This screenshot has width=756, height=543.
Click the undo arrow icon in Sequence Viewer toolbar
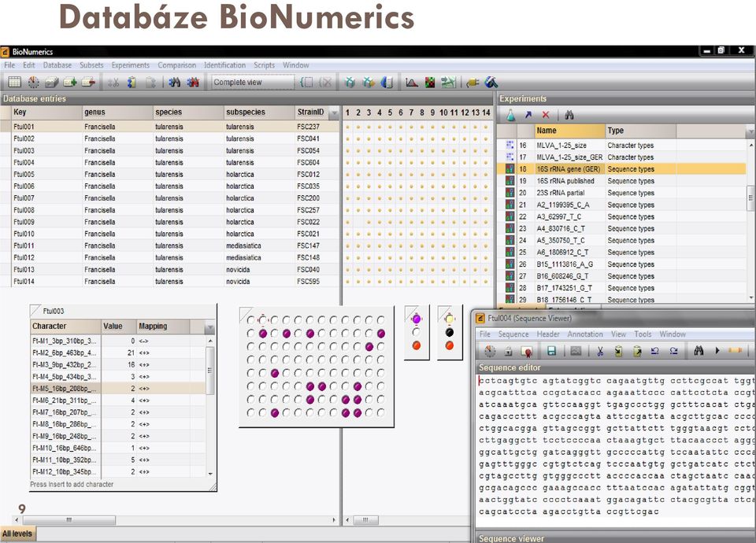tap(654, 351)
